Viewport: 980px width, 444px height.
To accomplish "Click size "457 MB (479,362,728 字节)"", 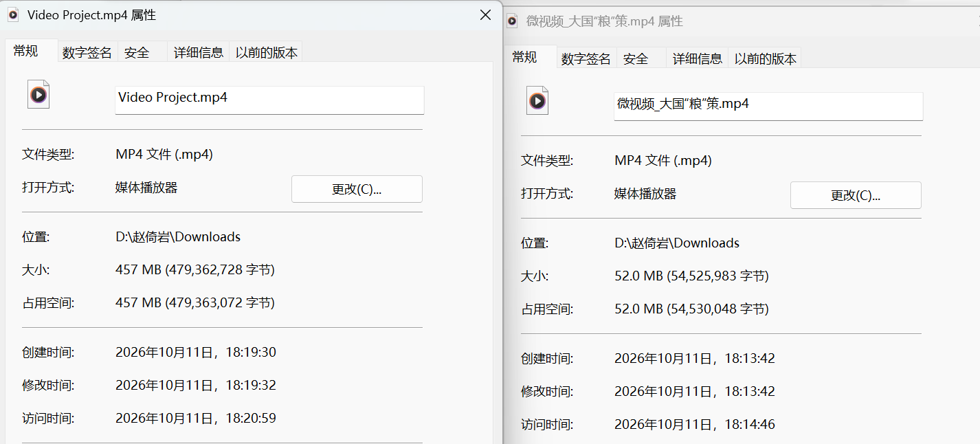I will [195, 270].
